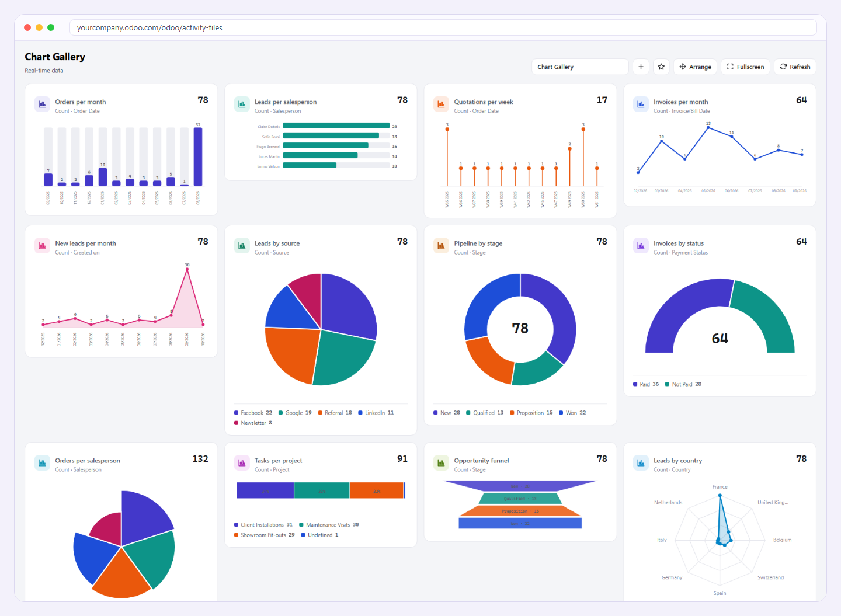Click the Leads by source chart icon

click(x=242, y=246)
